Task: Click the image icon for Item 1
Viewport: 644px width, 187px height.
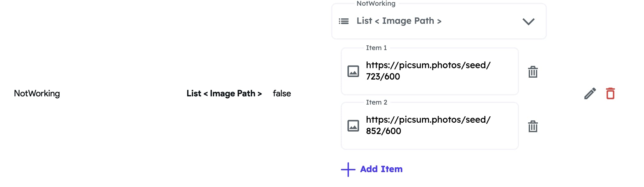Action: (353, 71)
